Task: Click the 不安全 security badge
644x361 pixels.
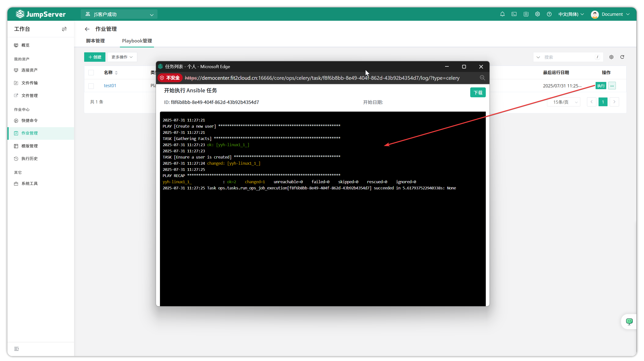Action: coord(170,78)
